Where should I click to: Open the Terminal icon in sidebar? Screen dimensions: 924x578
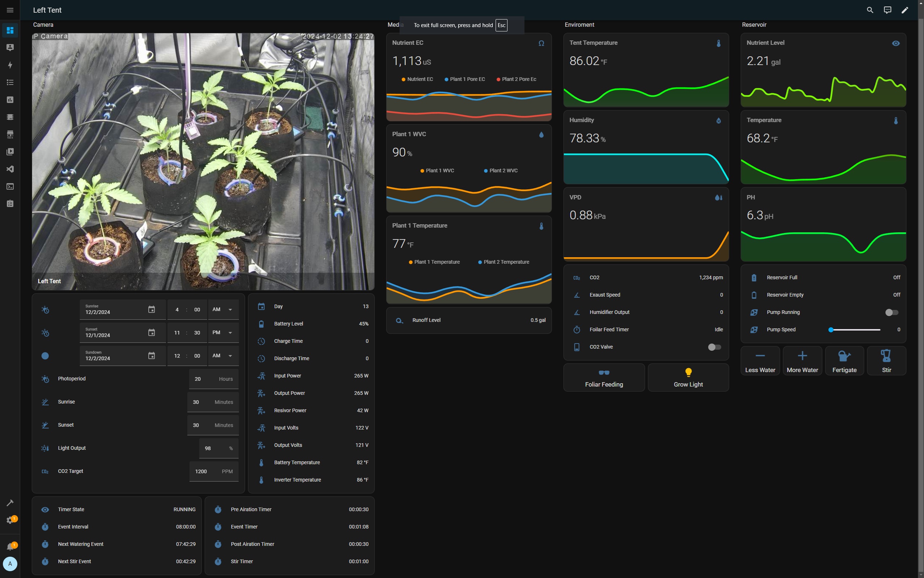tap(10, 186)
